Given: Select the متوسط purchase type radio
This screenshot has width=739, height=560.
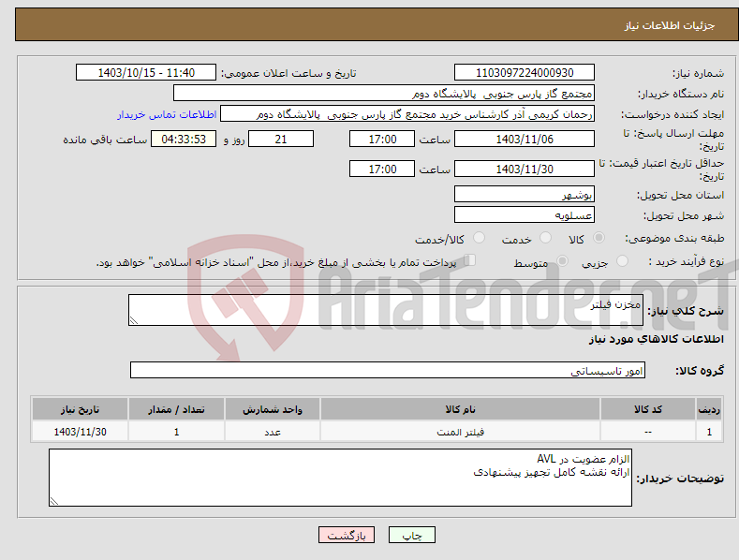Looking at the screenshot, I should (562, 261).
